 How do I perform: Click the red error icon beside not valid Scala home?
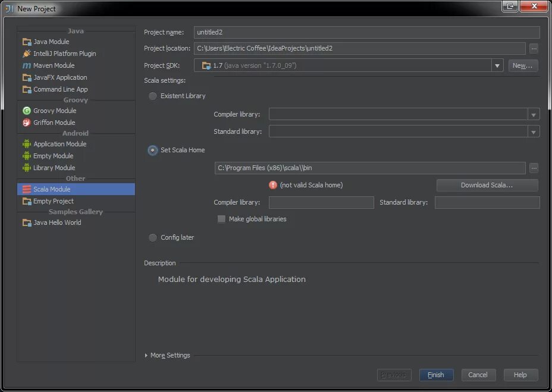pyautogui.click(x=273, y=185)
